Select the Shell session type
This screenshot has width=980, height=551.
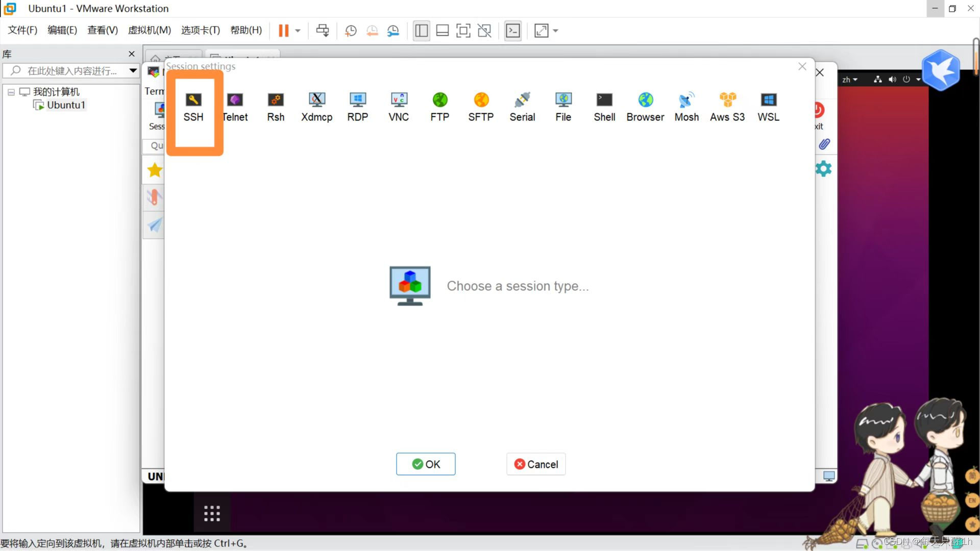click(604, 106)
